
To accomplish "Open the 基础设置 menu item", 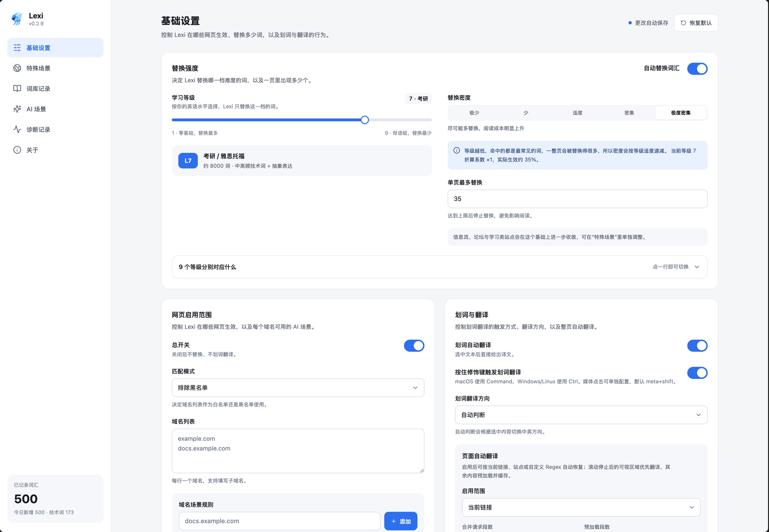I will click(55, 48).
